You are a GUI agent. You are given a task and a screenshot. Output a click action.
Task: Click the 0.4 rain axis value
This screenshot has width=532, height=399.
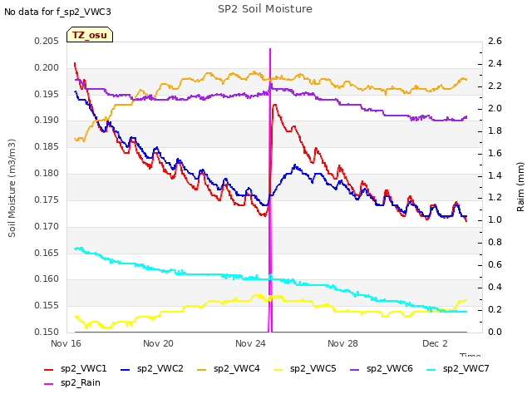[x=495, y=287]
